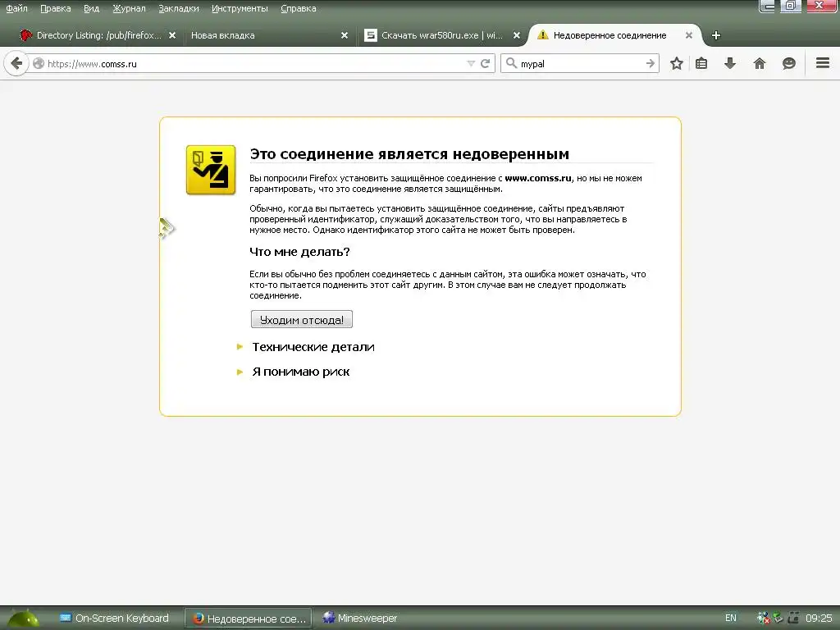The width and height of the screenshot is (840, 630).
Task: Open the Журнал menu
Action: 129,8
